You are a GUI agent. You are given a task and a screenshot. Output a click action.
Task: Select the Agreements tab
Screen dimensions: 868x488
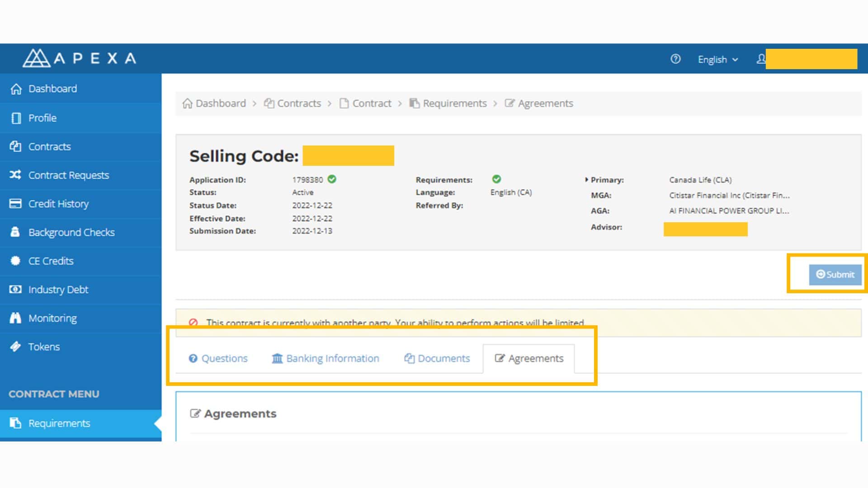click(x=529, y=358)
